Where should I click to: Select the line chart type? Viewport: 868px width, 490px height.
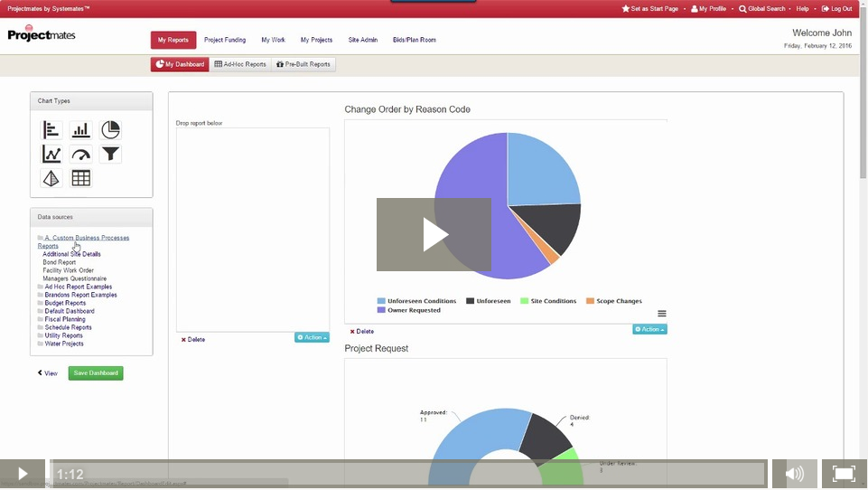point(51,154)
